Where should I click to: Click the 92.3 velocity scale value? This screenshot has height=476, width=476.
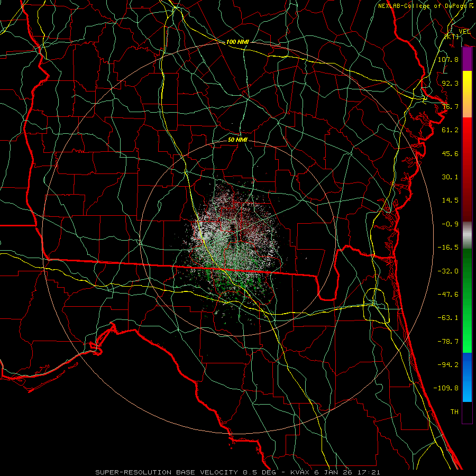(x=450, y=83)
